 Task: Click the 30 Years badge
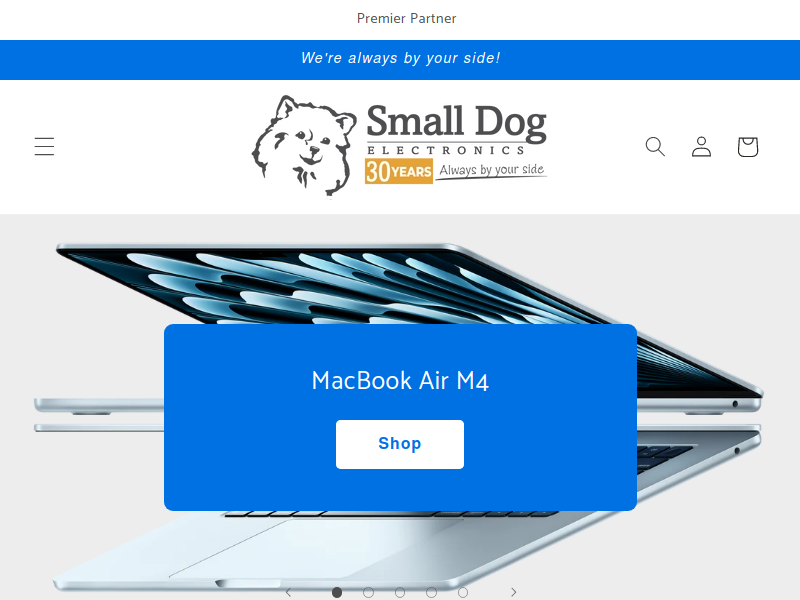[398, 171]
